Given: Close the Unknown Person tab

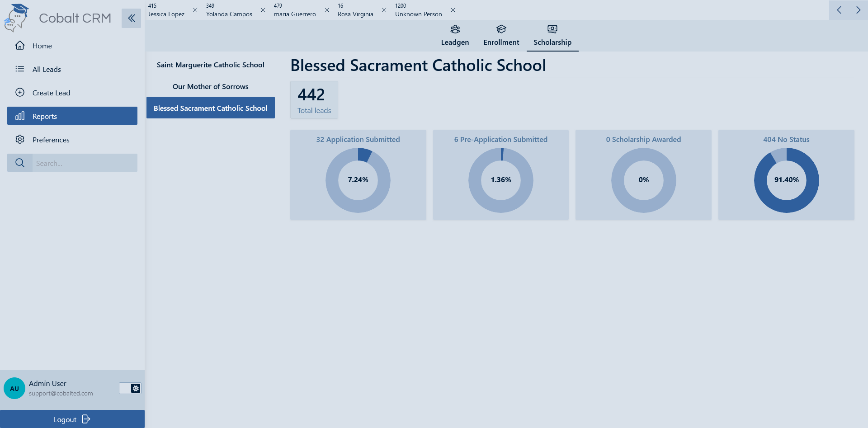Looking at the screenshot, I should [453, 10].
